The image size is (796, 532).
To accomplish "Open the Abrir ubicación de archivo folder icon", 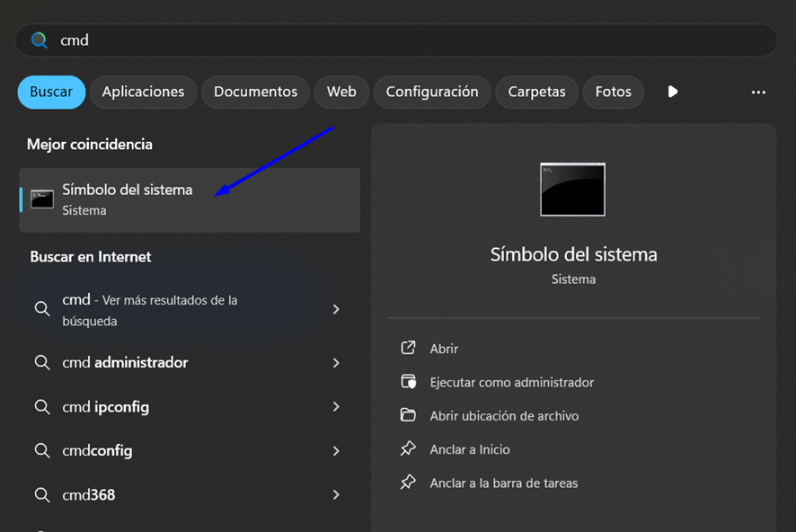I will (x=409, y=415).
